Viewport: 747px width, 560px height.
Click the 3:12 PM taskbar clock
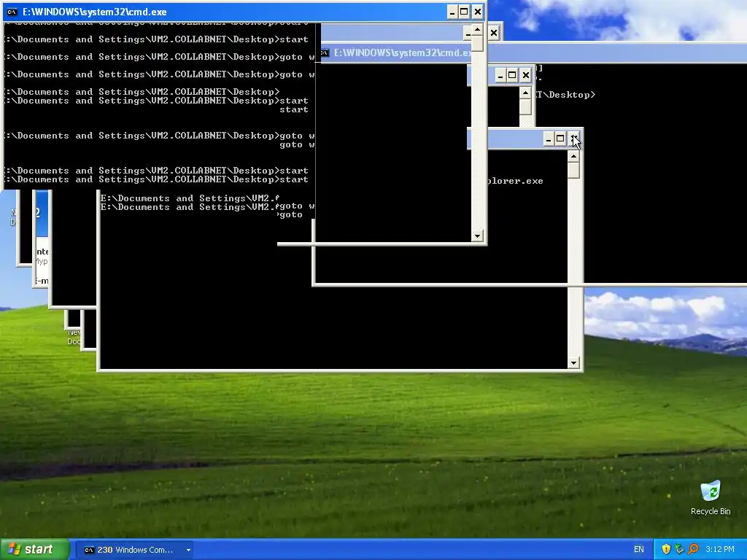coord(720,550)
